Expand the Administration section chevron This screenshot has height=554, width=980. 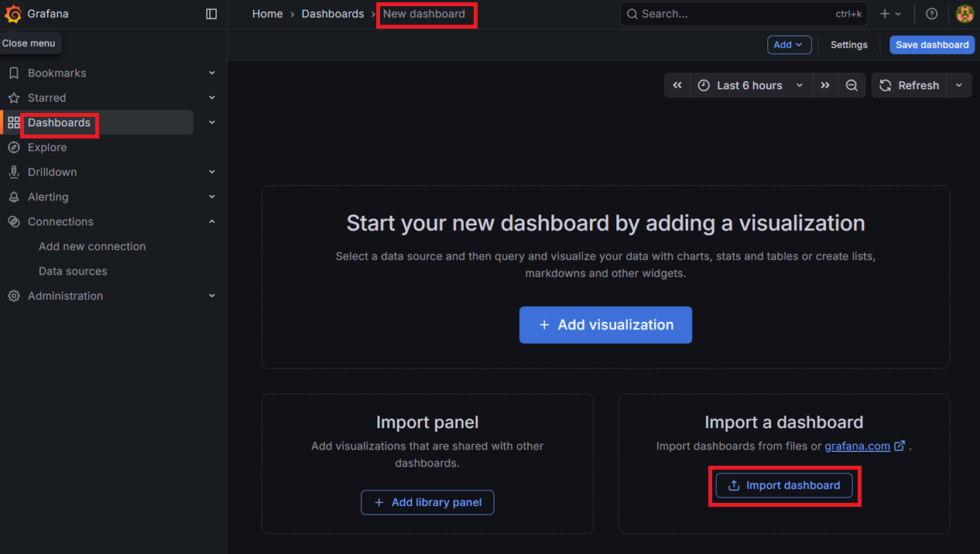point(212,296)
